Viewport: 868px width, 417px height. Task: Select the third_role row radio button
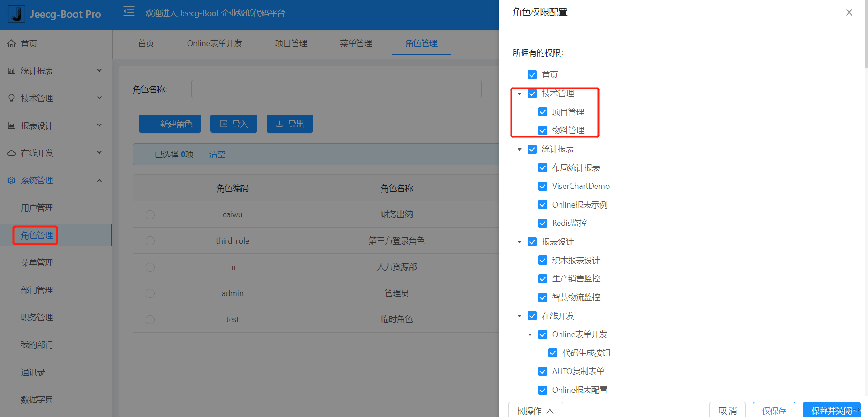click(150, 241)
